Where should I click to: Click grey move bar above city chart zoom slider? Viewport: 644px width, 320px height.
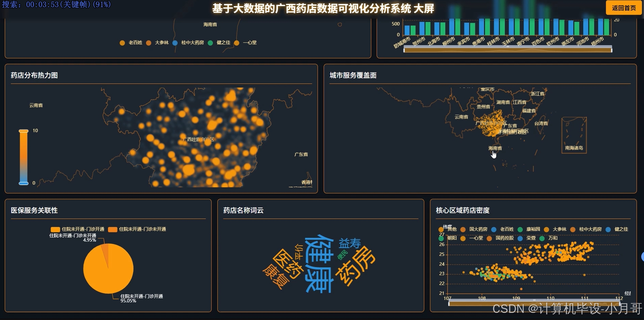pyautogui.click(x=508, y=46)
